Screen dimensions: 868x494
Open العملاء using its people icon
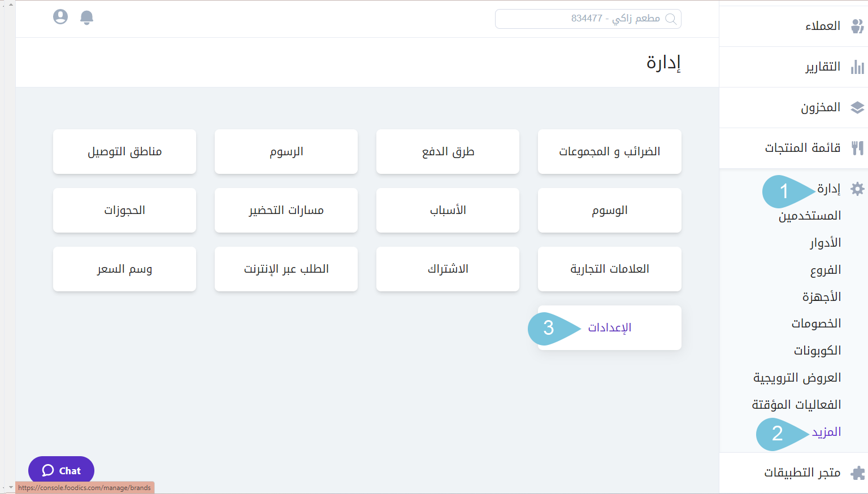[x=858, y=26]
